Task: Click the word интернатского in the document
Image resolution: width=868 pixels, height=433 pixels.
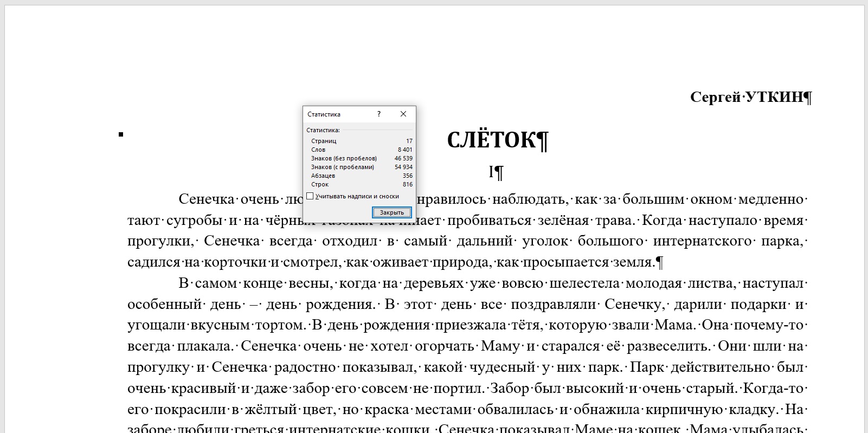Action: click(702, 241)
